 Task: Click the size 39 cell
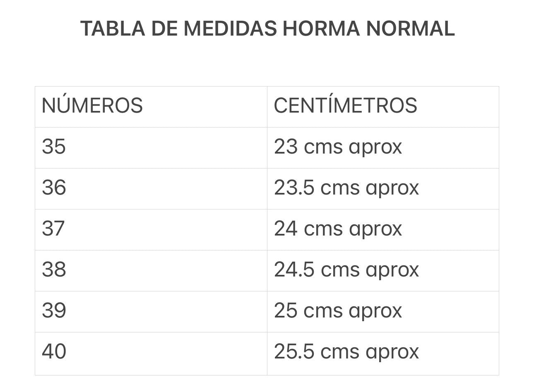[x=54, y=310]
